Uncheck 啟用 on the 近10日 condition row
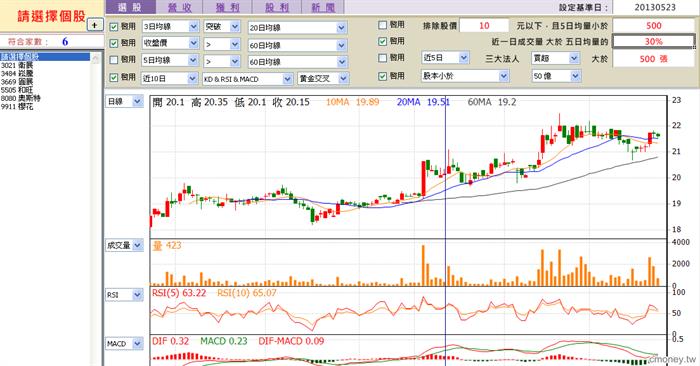The width and height of the screenshot is (700, 366). point(114,78)
